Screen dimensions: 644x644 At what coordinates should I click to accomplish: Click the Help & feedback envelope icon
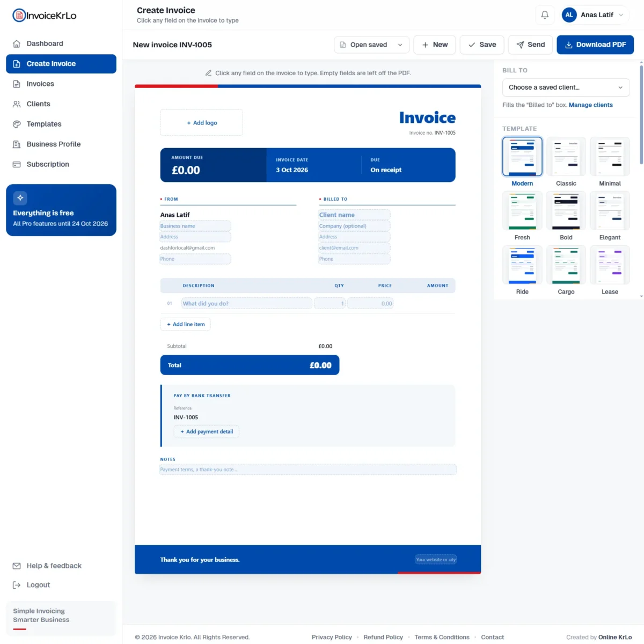point(17,566)
